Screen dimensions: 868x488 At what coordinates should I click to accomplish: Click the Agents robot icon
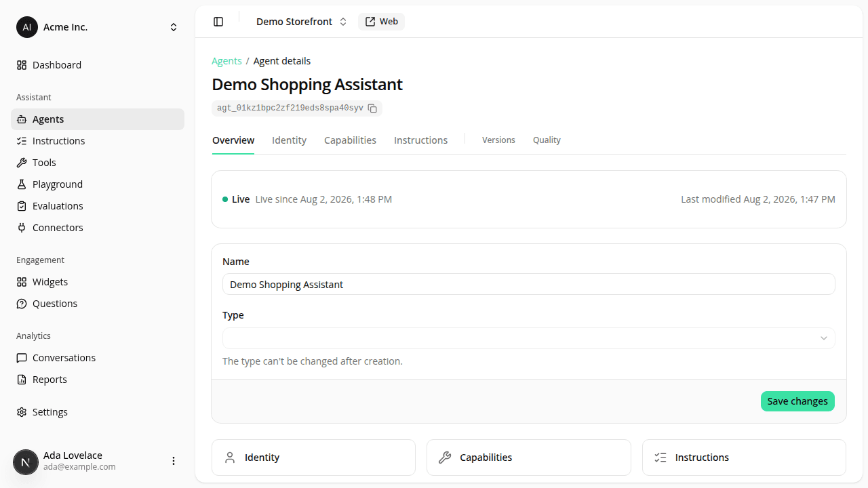(22, 119)
